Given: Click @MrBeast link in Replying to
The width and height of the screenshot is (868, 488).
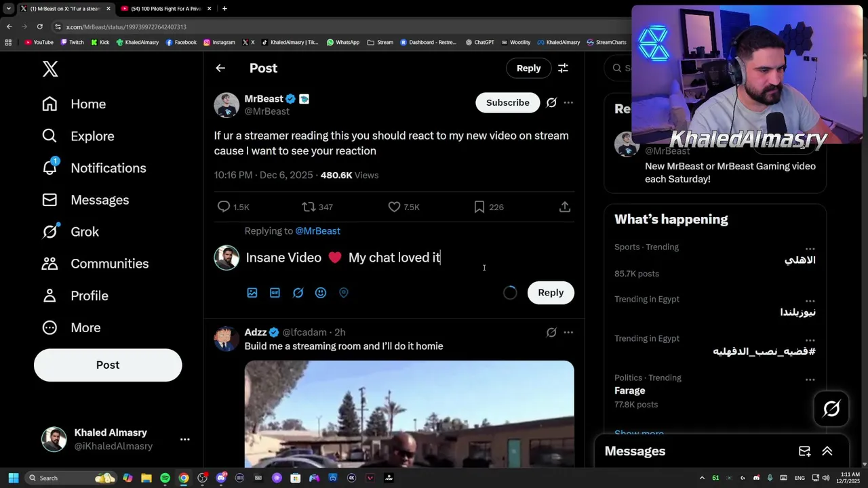Looking at the screenshot, I should pos(317,230).
